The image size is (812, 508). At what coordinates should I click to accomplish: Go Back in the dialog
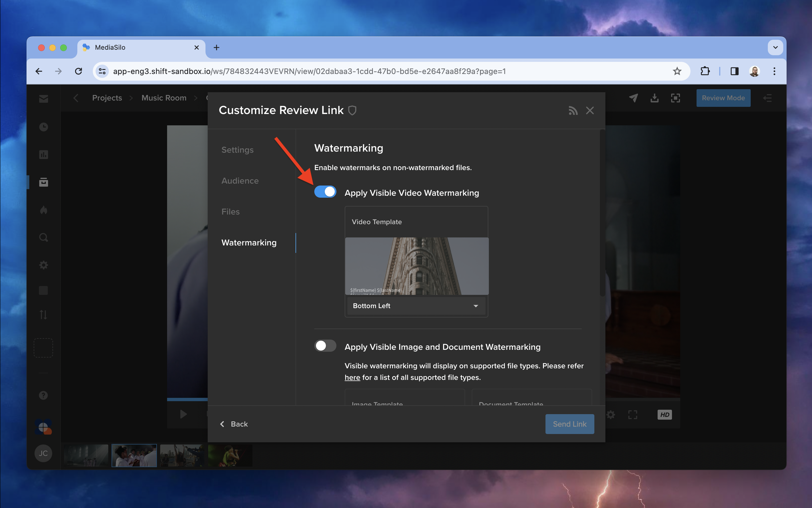tap(234, 424)
